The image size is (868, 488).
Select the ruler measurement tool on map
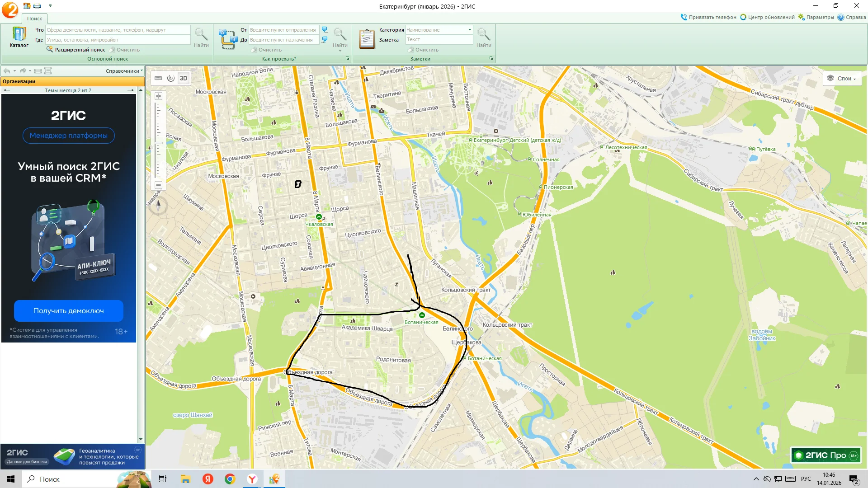(x=158, y=78)
